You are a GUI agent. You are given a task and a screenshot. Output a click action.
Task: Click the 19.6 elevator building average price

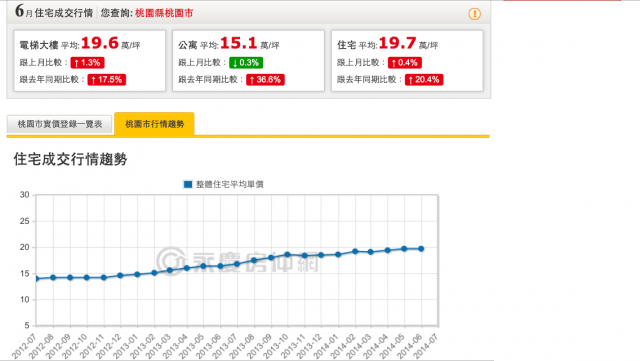pos(100,43)
